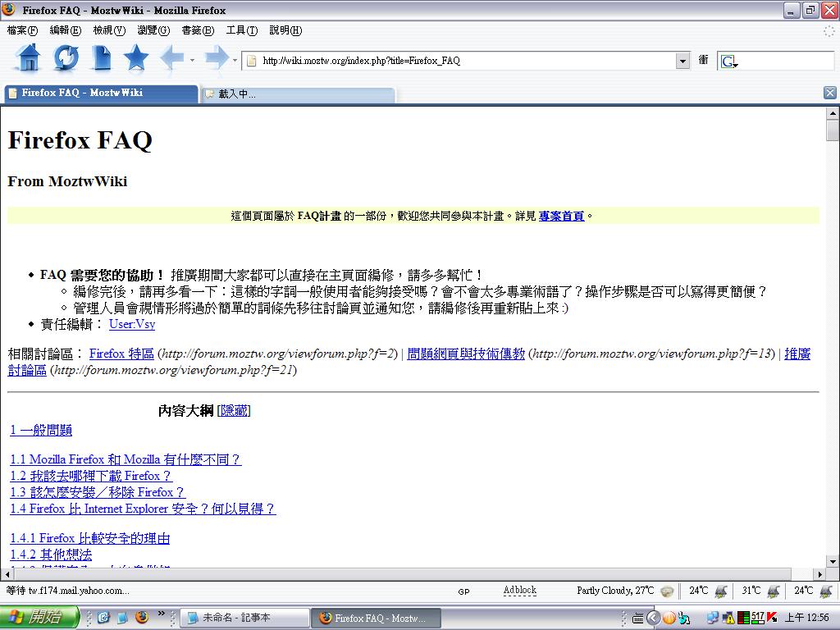Open the 檢視 (View) menu
Screen dimensions: 840x630
109,30
